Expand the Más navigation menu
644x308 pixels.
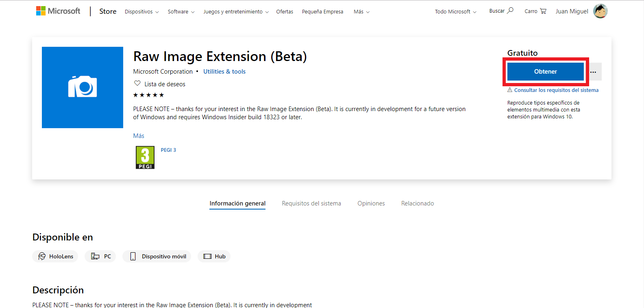(x=361, y=12)
